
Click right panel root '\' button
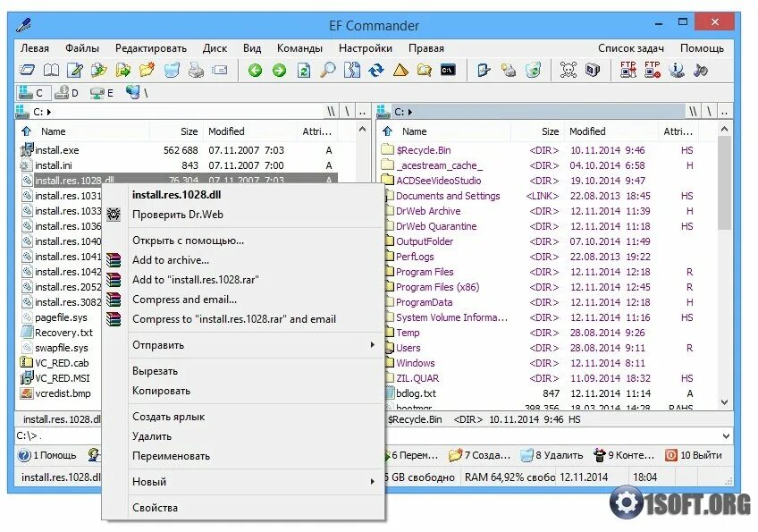pyautogui.click(x=709, y=112)
